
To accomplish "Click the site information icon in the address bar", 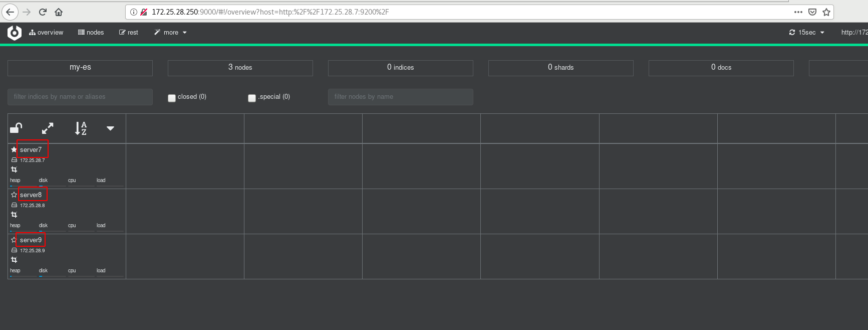I will point(134,12).
